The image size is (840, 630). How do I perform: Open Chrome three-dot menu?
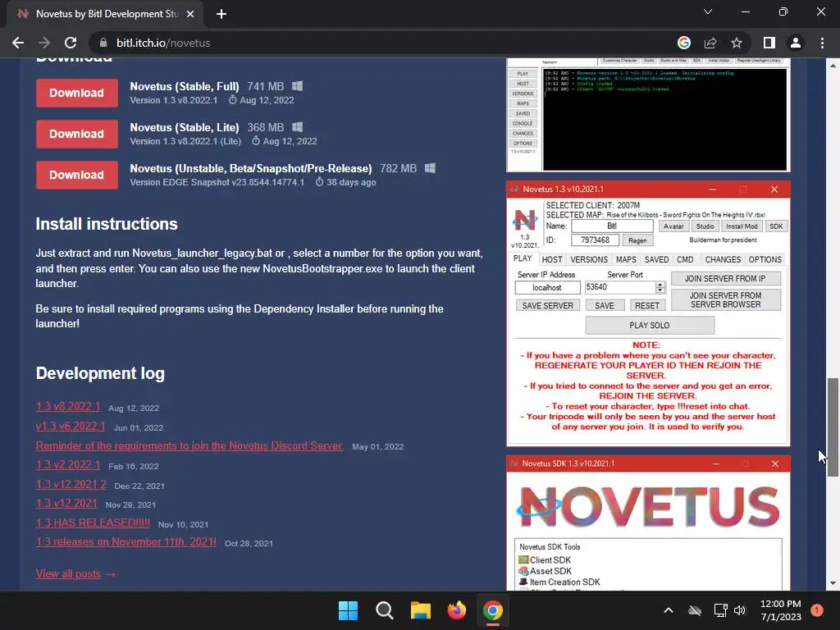point(822,43)
